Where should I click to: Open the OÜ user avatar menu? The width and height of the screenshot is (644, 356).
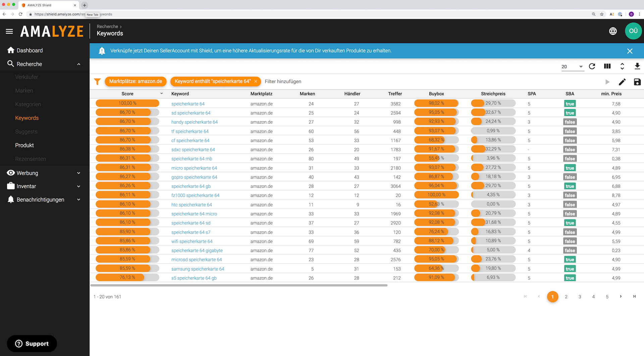pos(633,31)
